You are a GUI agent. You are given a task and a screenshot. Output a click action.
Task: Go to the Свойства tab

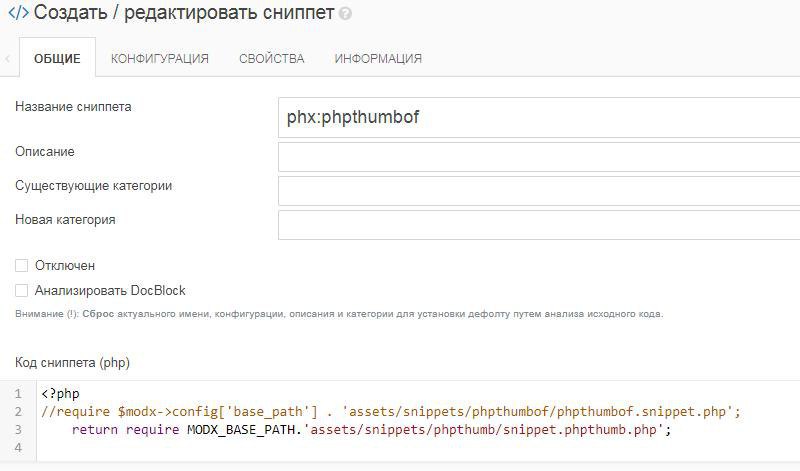272,58
